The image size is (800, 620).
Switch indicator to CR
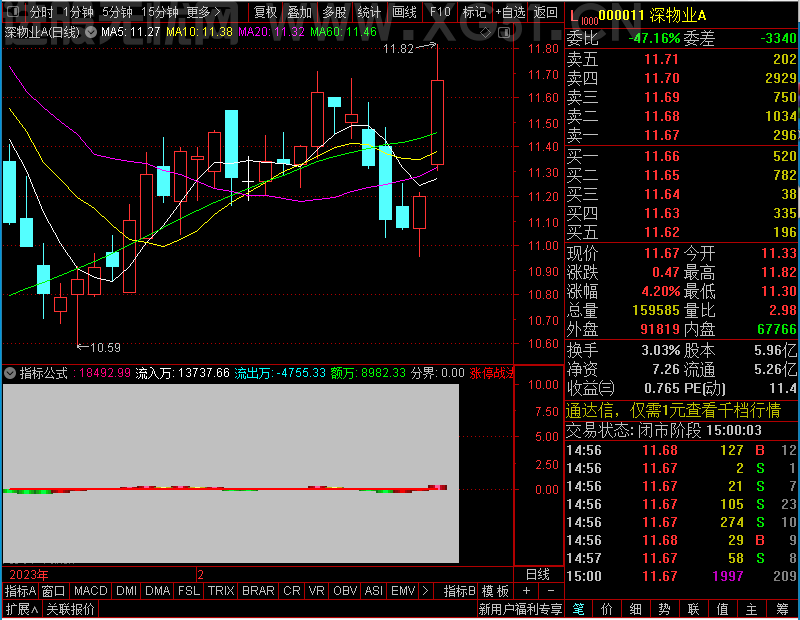292,591
